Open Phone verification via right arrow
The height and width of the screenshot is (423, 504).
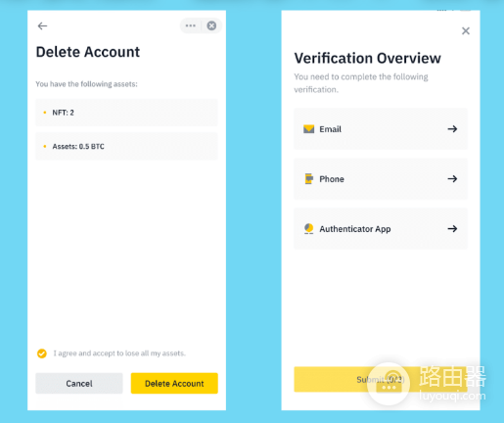point(452,179)
